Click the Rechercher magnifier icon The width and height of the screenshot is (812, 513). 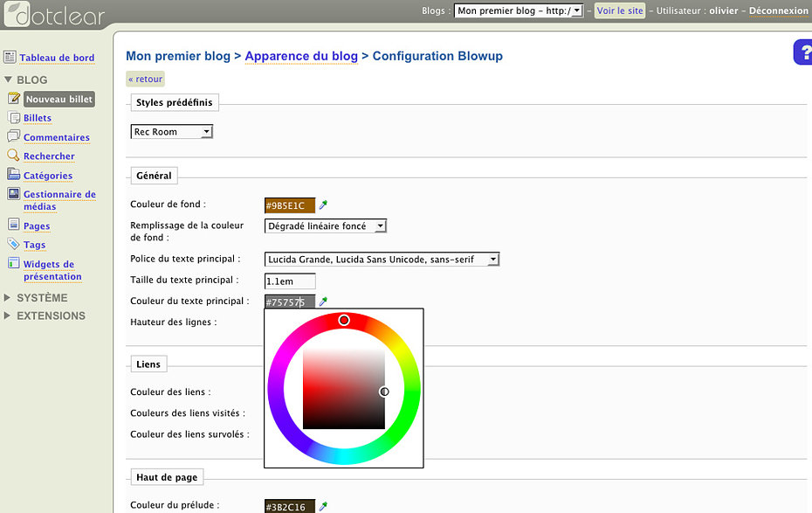tap(14, 156)
